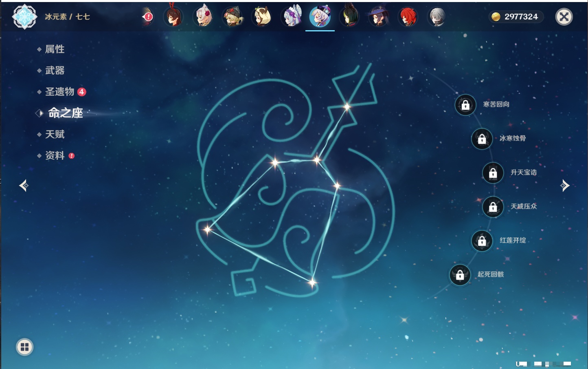The height and width of the screenshot is (369, 588).
Task: Close the character screen with X
Action: point(564,17)
